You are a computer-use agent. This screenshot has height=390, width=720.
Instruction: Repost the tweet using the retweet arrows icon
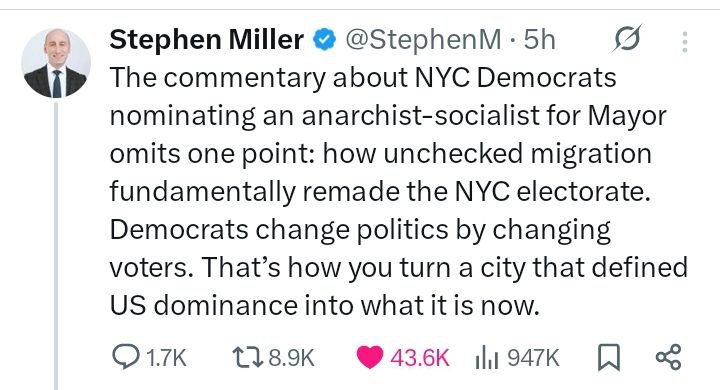(248, 357)
